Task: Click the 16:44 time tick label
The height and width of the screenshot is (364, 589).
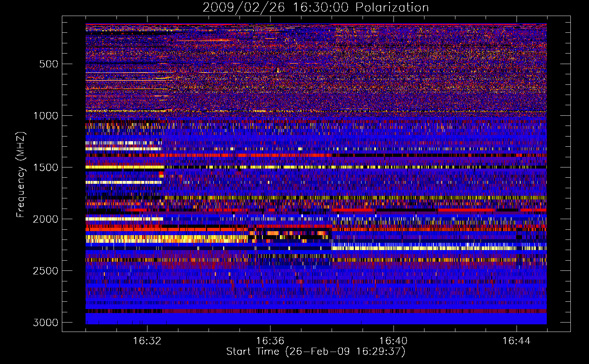Action: [x=516, y=341]
